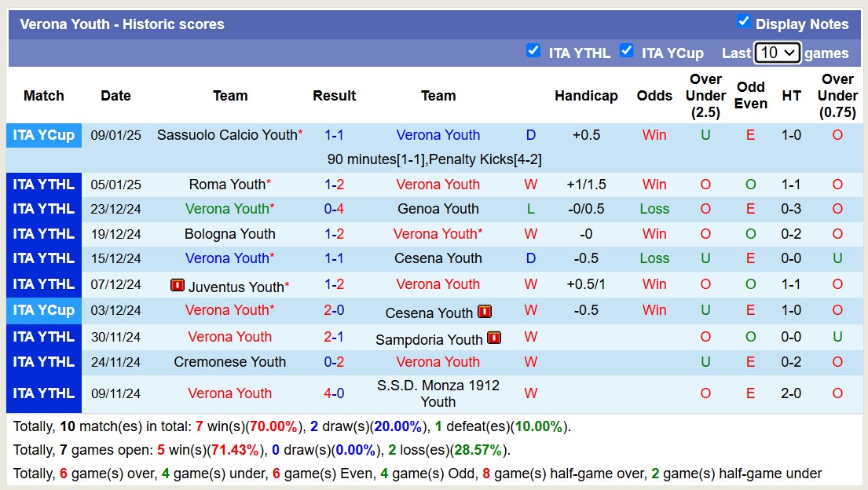Open Sassuolo Calcio Youth team link
The image size is (868, 490).
click(x=227, y=135)
